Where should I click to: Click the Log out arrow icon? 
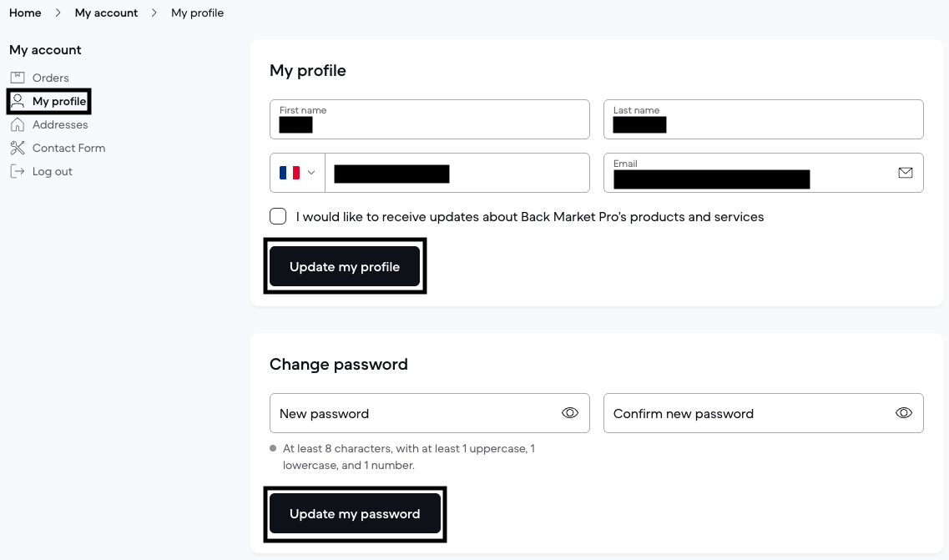tap(18, 171)
